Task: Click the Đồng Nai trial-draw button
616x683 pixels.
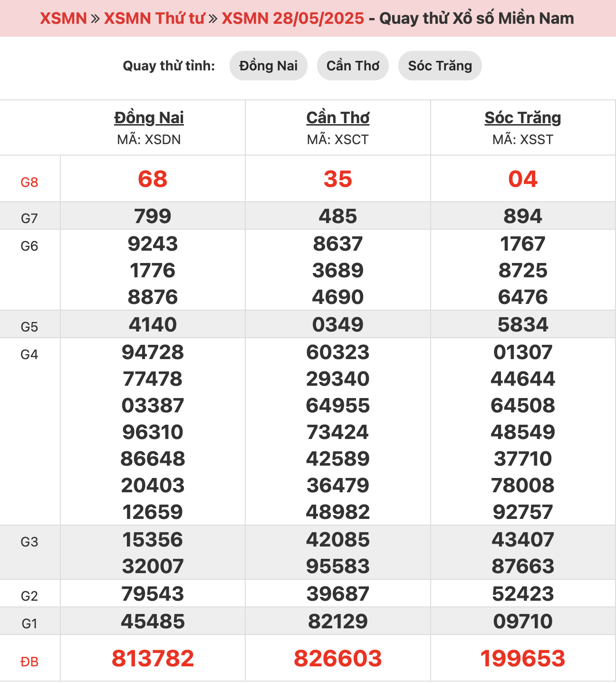Action: click(x=269, y=66)
